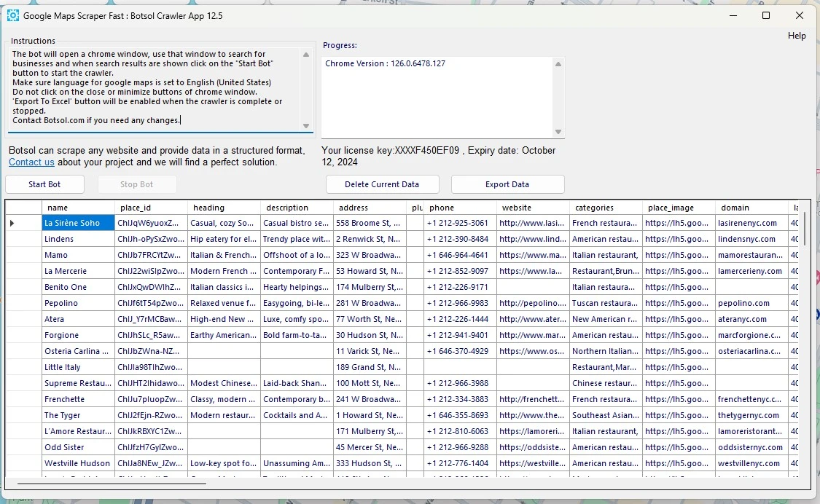Click inside the Progress text area

(x=437, y=98)
